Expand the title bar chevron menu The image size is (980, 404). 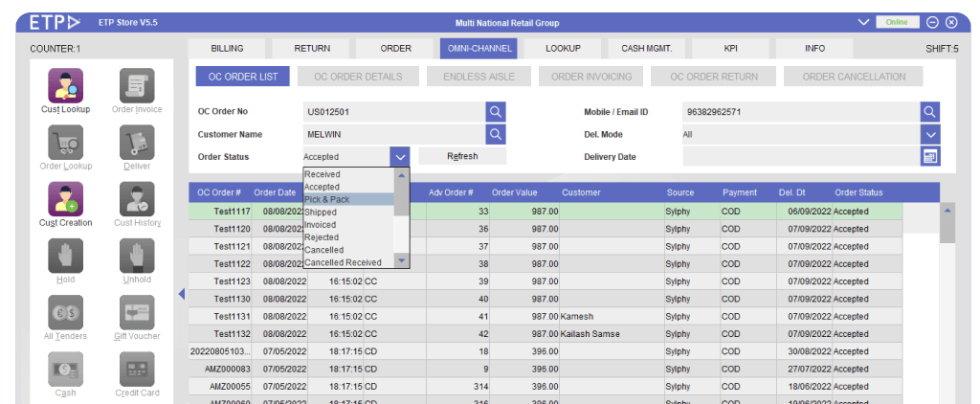tap(864, 23)
